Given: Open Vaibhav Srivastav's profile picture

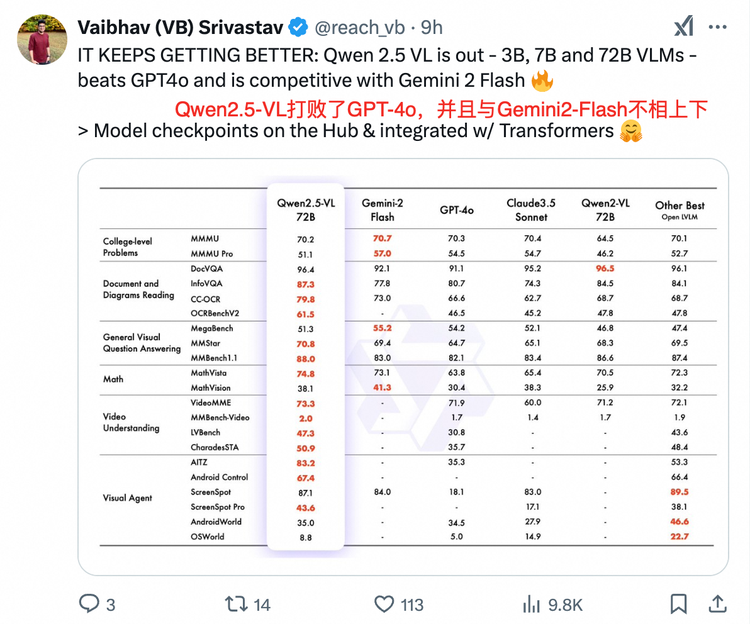Looking at the screenshot, I should click(42, 39).
